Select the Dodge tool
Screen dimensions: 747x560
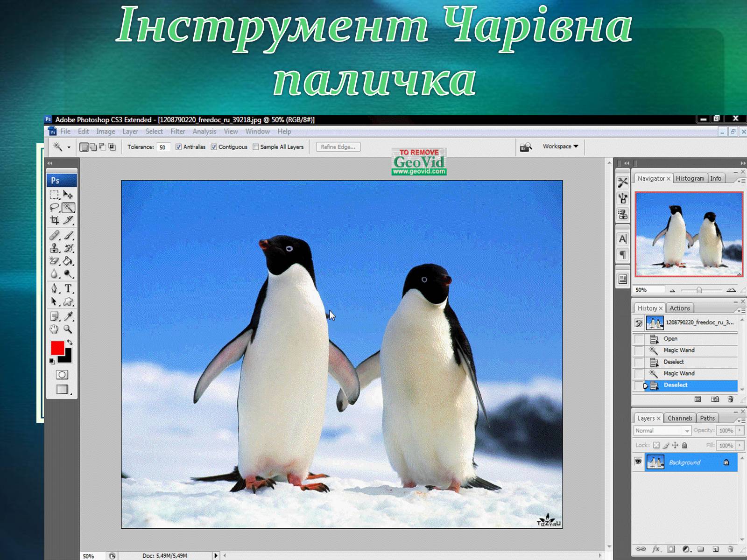(68, 274)
